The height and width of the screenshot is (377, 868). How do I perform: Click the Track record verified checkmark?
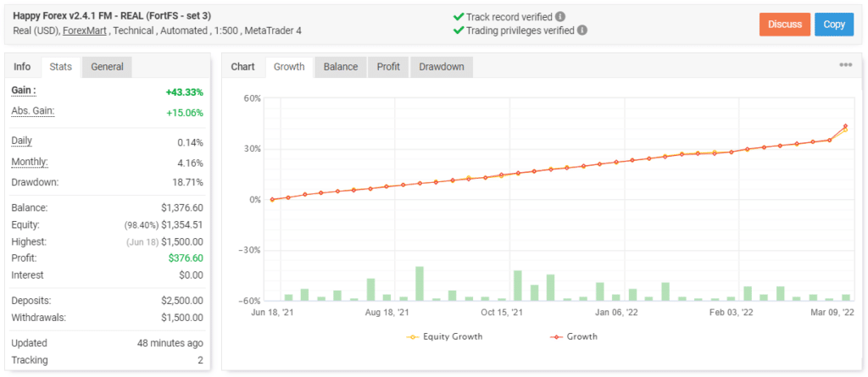pos(459,16)
